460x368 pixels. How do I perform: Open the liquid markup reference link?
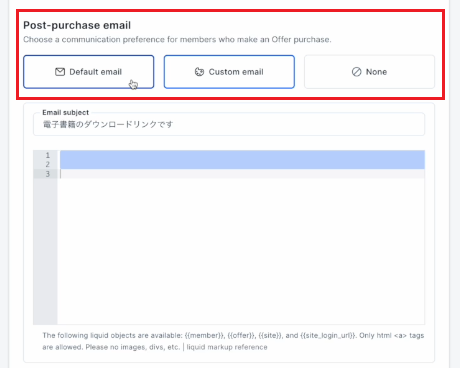coord(227,347)
